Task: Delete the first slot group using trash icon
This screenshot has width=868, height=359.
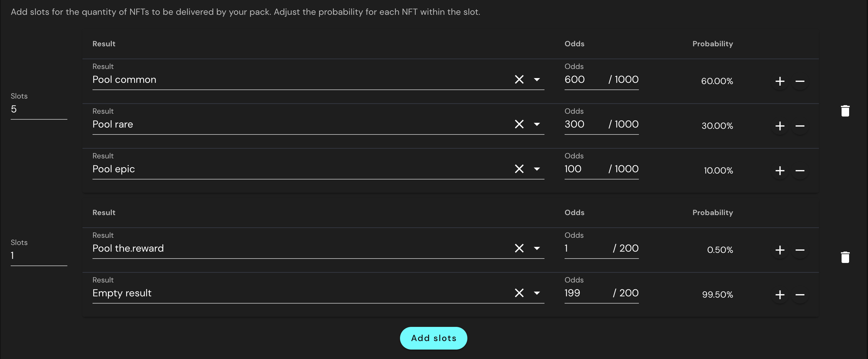Action: click(845, 111)
